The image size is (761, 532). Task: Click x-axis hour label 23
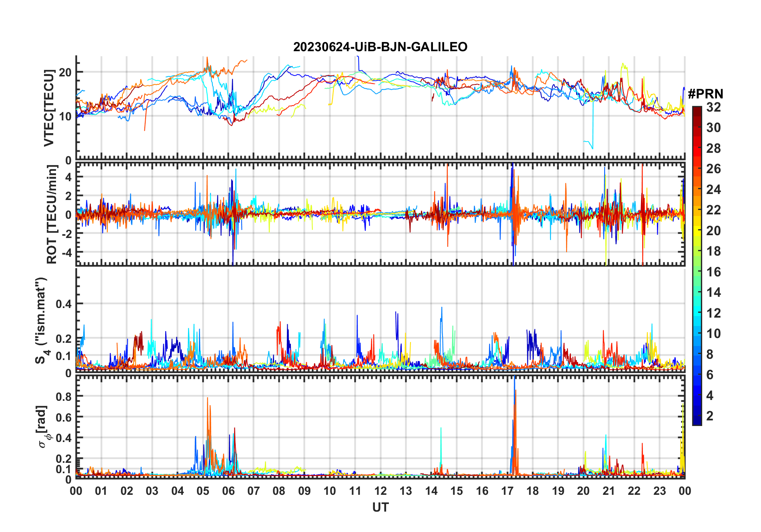pos(659,491)
